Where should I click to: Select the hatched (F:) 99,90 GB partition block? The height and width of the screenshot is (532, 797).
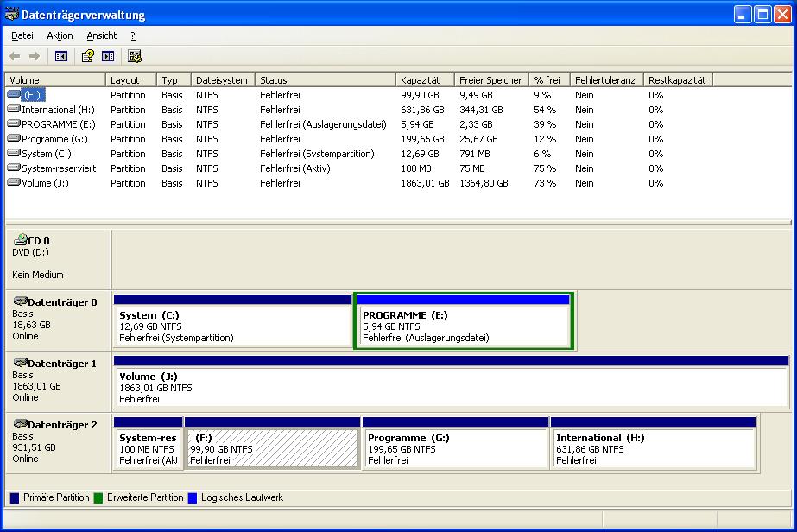tap(273, 443)
